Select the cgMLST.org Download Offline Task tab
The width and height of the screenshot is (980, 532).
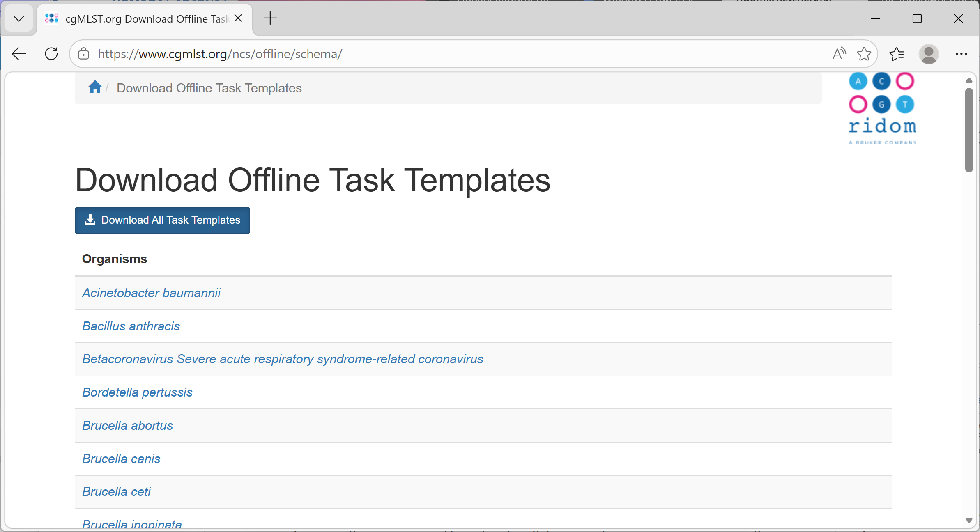pos(145,19)
